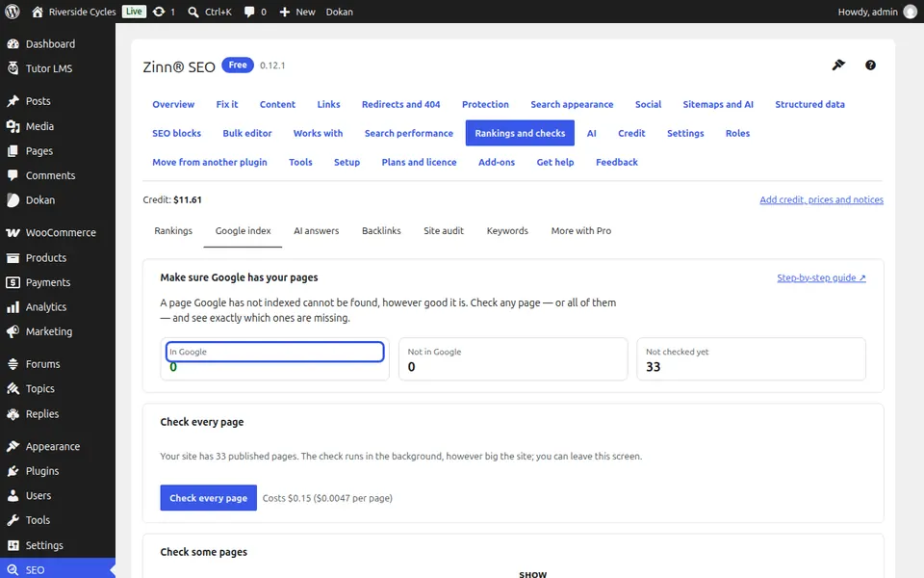Click the Check every page button

click(x=209, y=498)
